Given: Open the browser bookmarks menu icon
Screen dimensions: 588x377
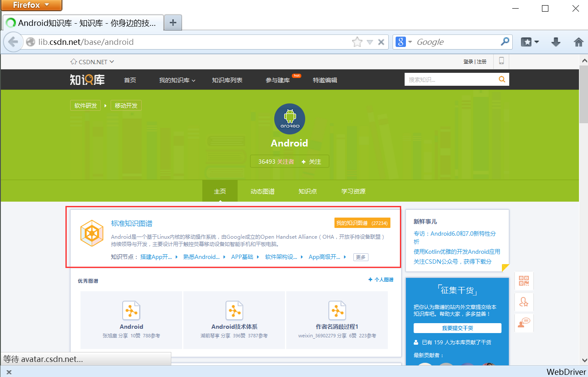Looking at the screenshot, I should tap(530, 42).
